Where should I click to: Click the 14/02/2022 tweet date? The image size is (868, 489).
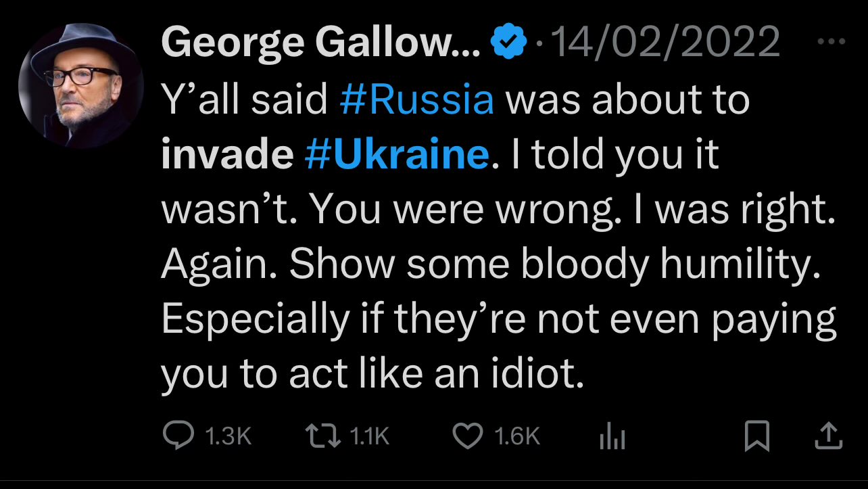click(667, 43)
